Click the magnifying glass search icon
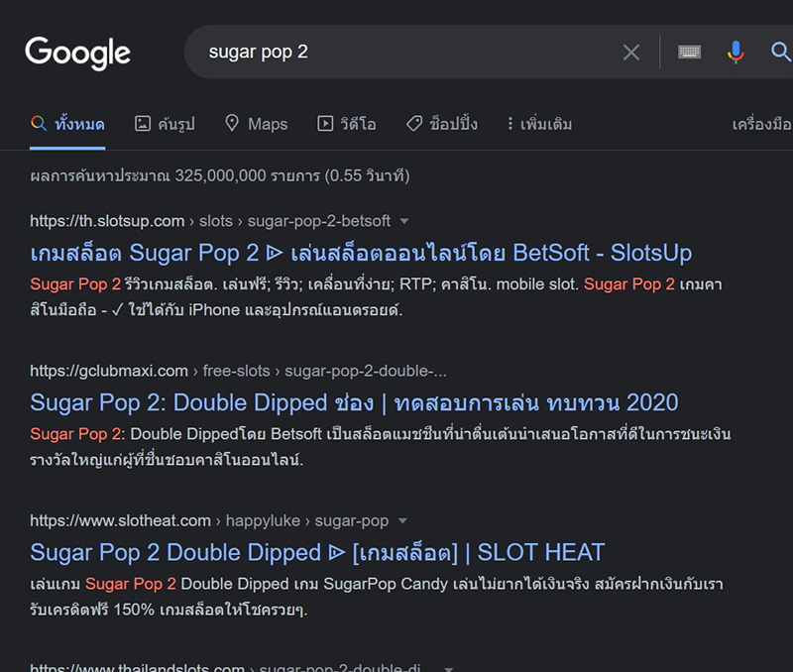This screenshot has width=793, height=672. [781, 53]
